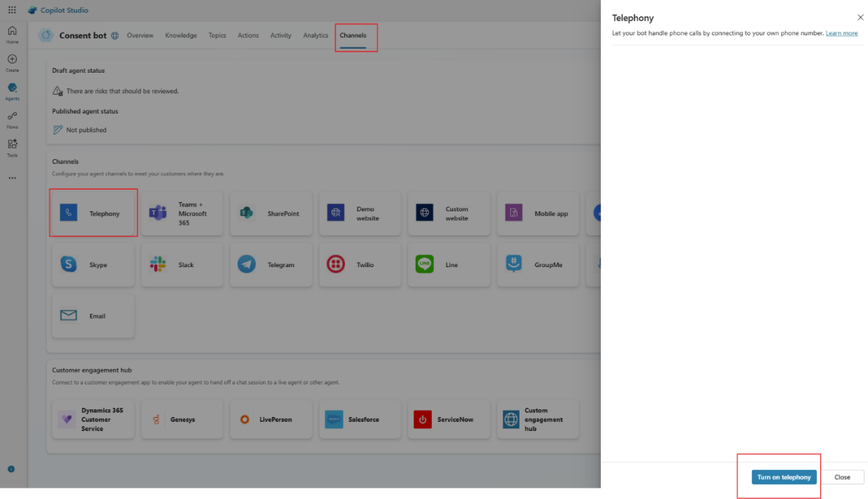
Task: Click the Draft agent status heading
Action: pyautogui.click(x=78, y=71)
